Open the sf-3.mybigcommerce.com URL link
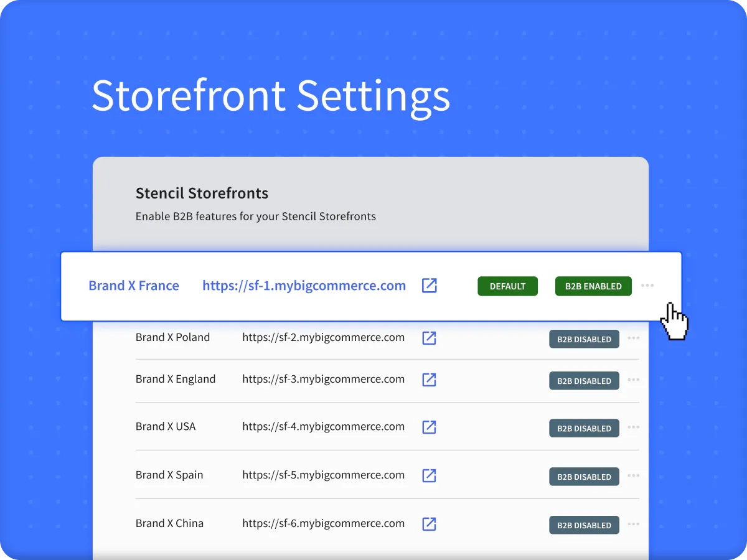Image resolution: width=747 pixels, height=560 pixels. coord(323,379)
